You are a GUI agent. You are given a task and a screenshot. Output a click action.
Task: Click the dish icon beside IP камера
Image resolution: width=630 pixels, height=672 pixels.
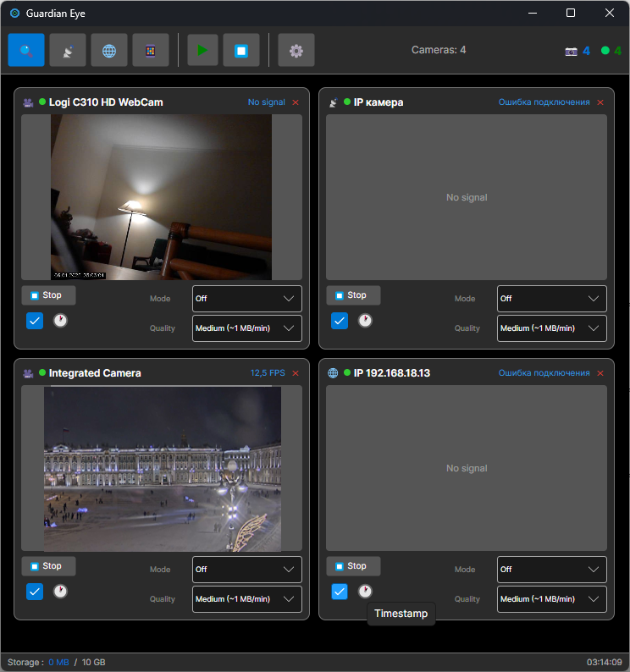(334, 102)
